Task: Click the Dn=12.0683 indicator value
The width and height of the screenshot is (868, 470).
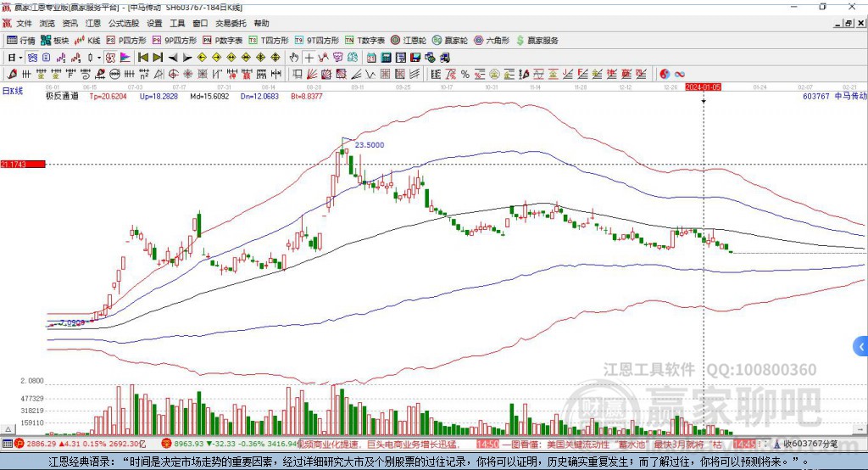Action: point(259,96)
